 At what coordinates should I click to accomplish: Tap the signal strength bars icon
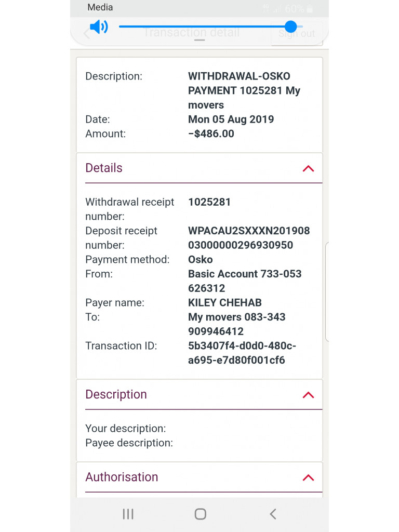[277, 9]
